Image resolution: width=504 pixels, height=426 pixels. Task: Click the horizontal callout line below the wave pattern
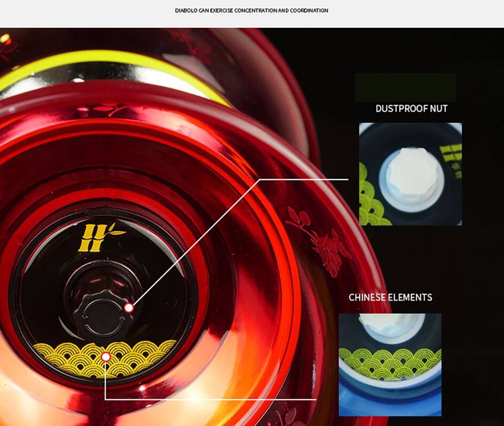[x=214, y=399]
